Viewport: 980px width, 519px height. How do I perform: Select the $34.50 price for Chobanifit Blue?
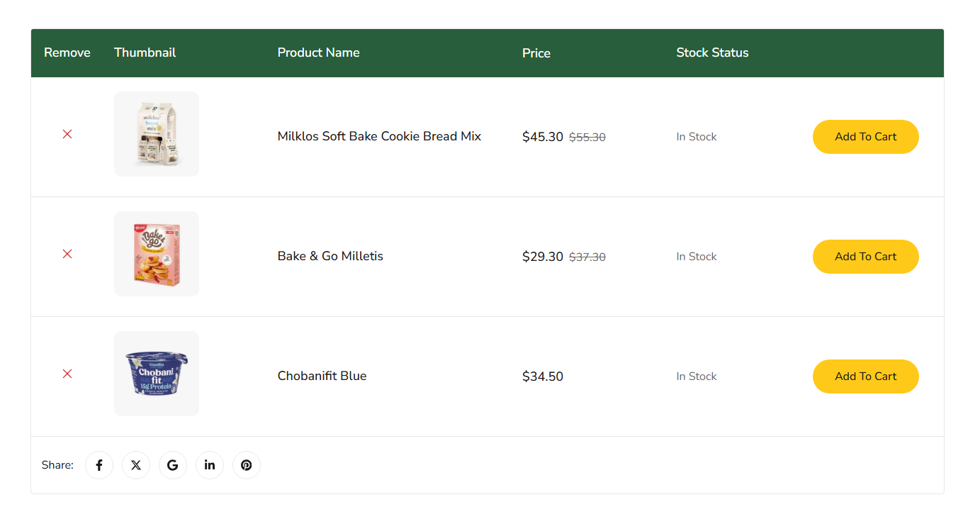point(543,376)
